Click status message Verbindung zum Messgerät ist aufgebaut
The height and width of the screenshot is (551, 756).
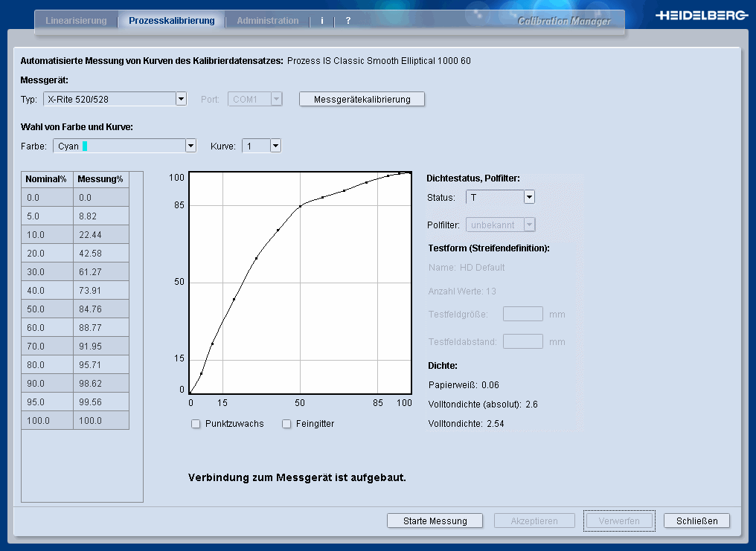297,477
